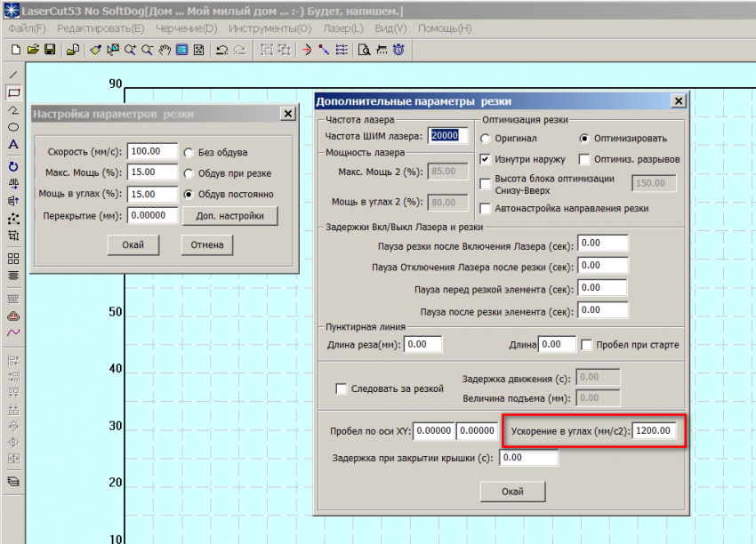Enable the 'Оптимиз. разрывов' checkbox
Image resolution: width=756 pixels, height=544 pixels.
coord(584,160)
